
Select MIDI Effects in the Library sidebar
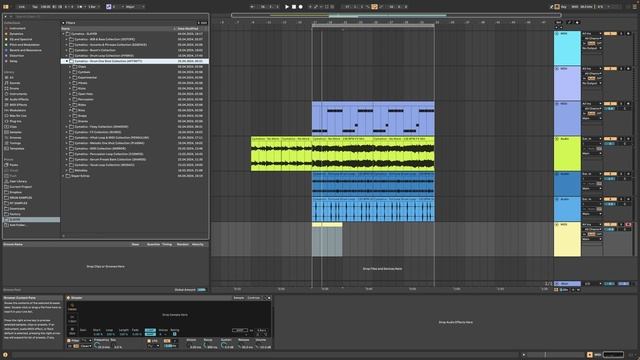pos(18,105)
